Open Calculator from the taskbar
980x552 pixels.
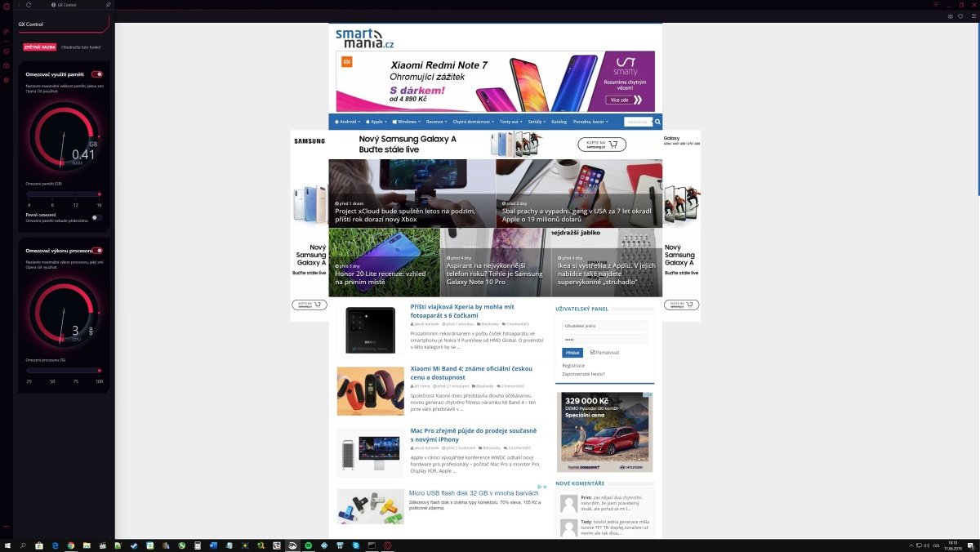(x=198, y=545)
